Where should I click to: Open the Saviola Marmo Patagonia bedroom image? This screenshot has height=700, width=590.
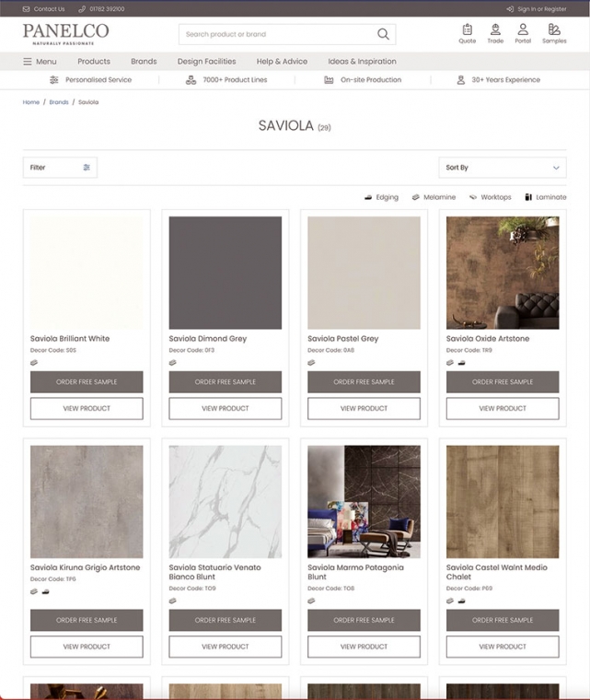[x=364, y=502]
